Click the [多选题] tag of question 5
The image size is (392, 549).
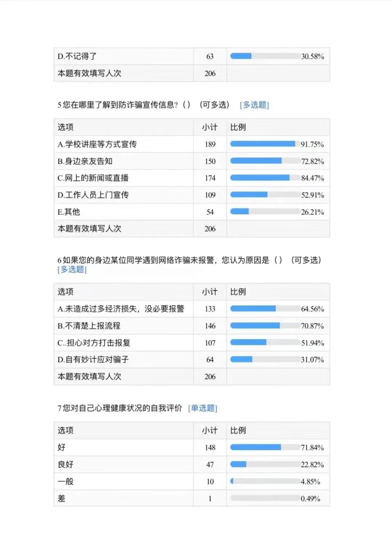click(254, 105)
